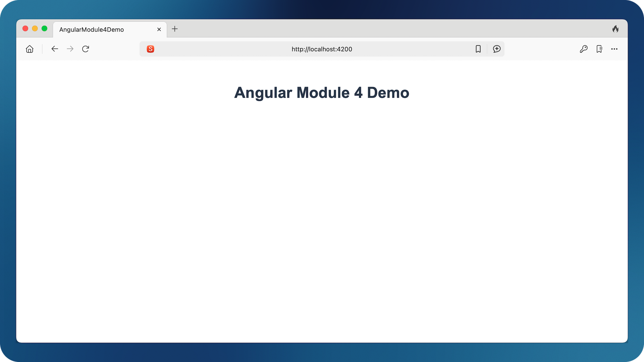Close the AngularModule4Demo tab

(x=159, y=29)
